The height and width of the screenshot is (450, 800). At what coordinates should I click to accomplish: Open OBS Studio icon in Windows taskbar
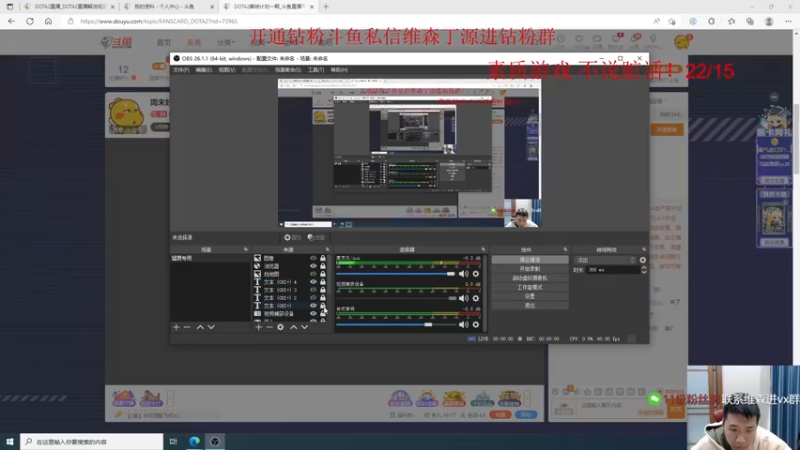(x=215, y=441)
